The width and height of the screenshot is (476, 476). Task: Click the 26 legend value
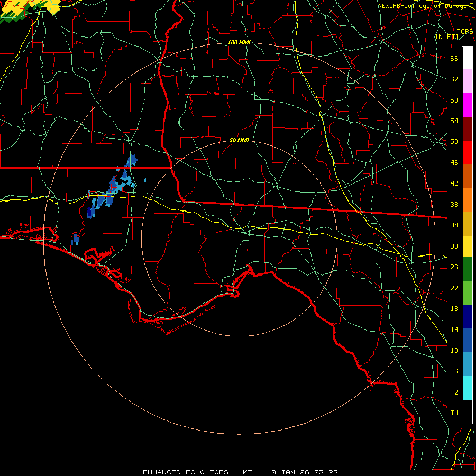click(x=454, y=267)
